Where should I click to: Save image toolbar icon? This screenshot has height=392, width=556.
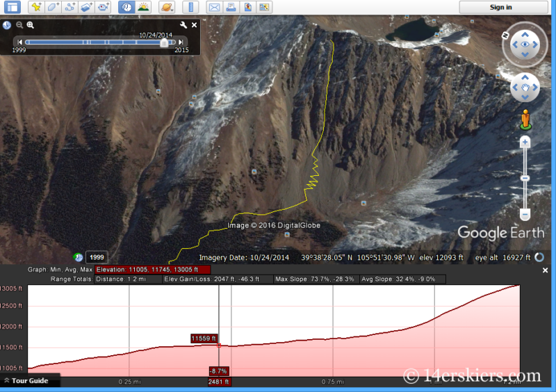pos(264,7)
